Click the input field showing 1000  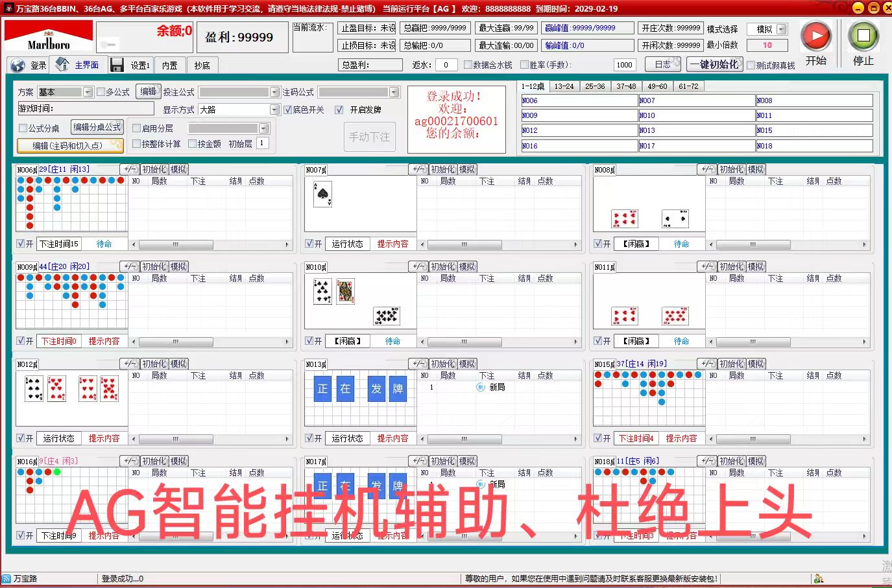pyautogui.click(x=625, y=65)
